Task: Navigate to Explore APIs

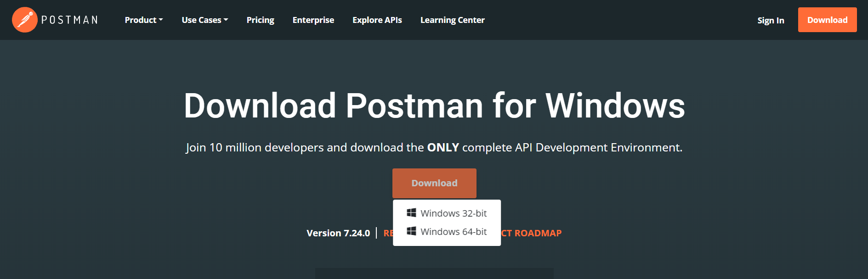Action: click(377, 20)
